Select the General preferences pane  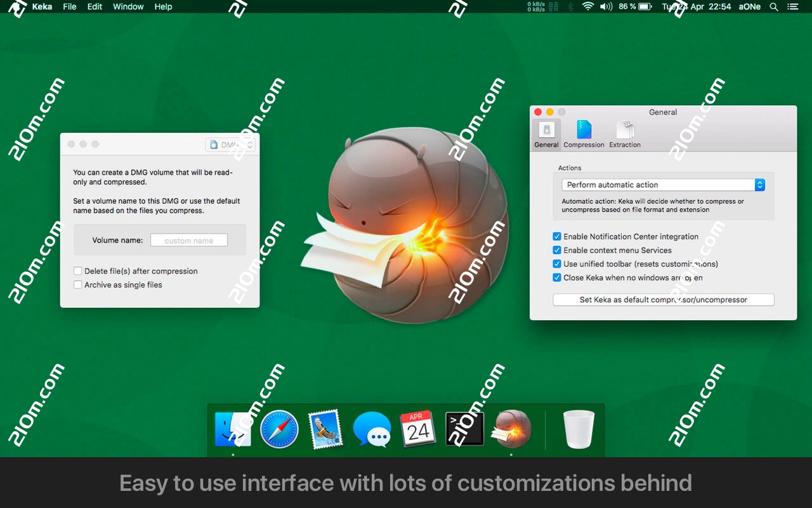546,132
